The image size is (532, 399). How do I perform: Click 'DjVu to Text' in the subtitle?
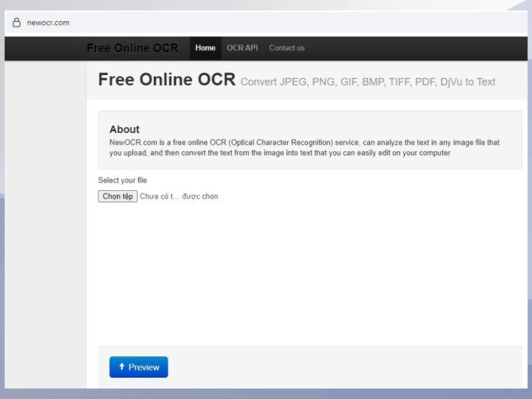(467, 82)
